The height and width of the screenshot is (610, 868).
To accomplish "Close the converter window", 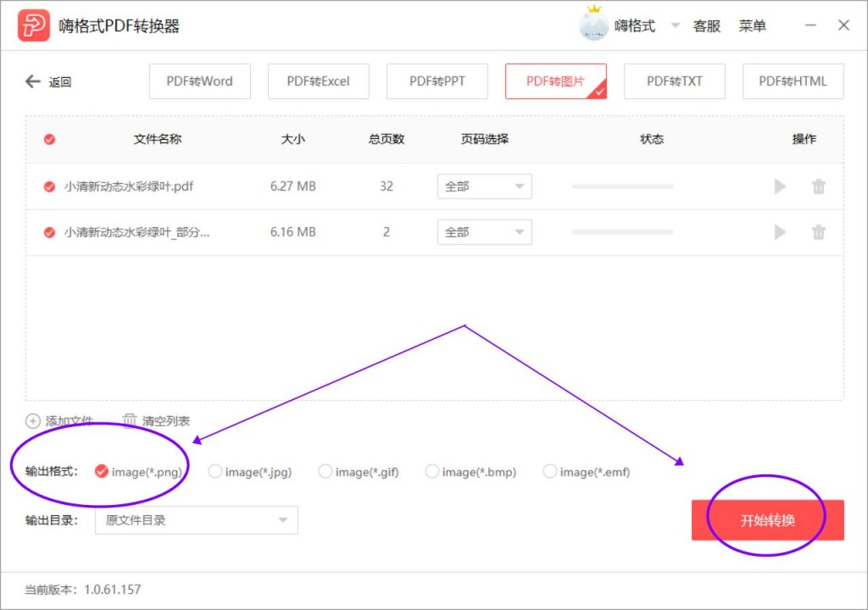I will (843, 25).
